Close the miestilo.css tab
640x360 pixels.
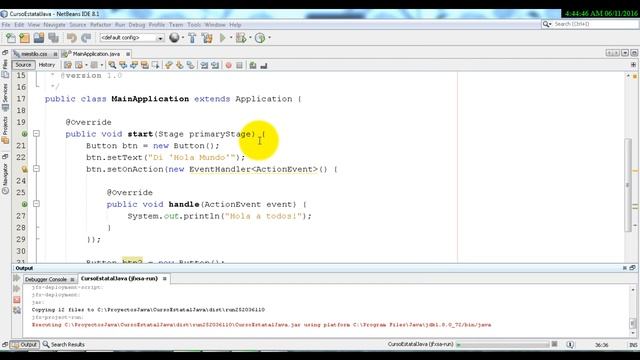[55, 54]
